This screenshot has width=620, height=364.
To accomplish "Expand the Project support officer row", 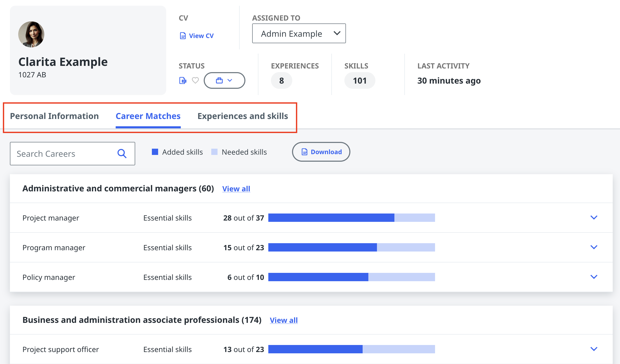I will coord(594,349).
